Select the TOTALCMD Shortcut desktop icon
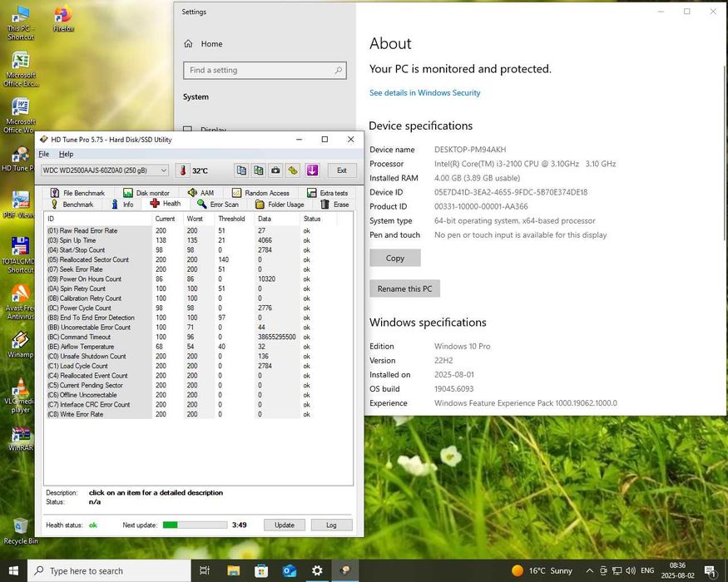The image size is (728, 582). [x=18, y=255]
